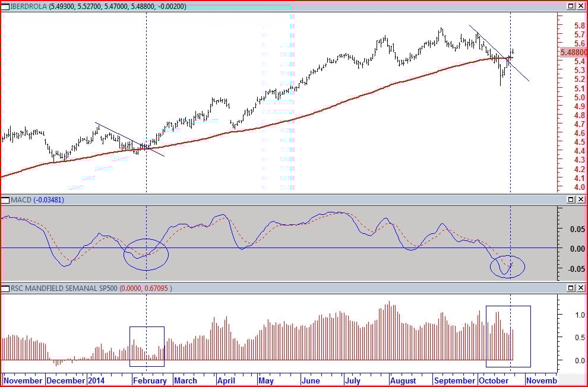Select the February downtrend line on price
The image size is (588, 387).
129,139
